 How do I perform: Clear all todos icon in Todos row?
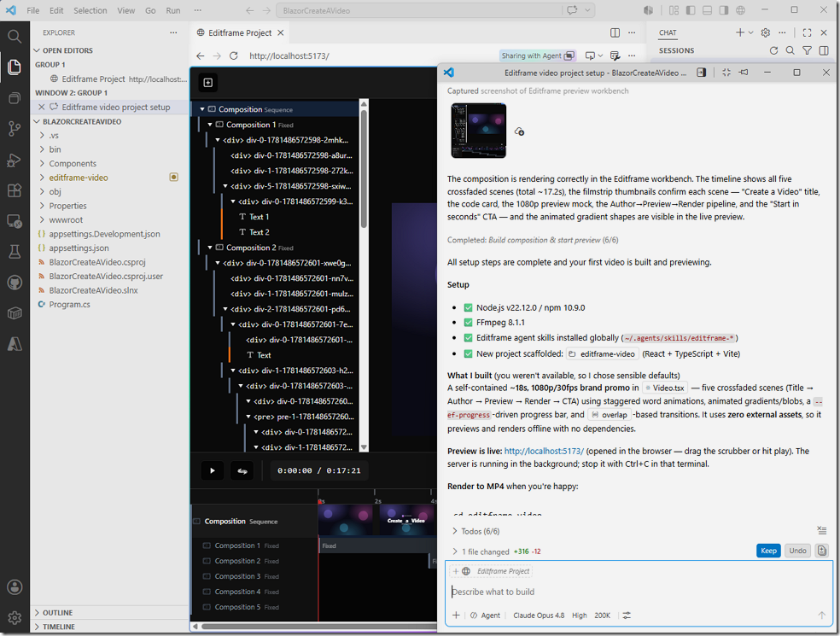point(822,530)
